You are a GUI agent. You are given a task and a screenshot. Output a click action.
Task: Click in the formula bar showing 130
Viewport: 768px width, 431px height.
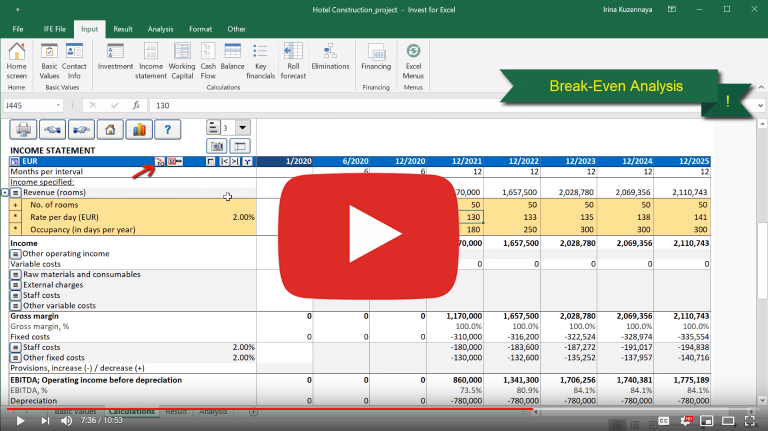pos(400,105)
